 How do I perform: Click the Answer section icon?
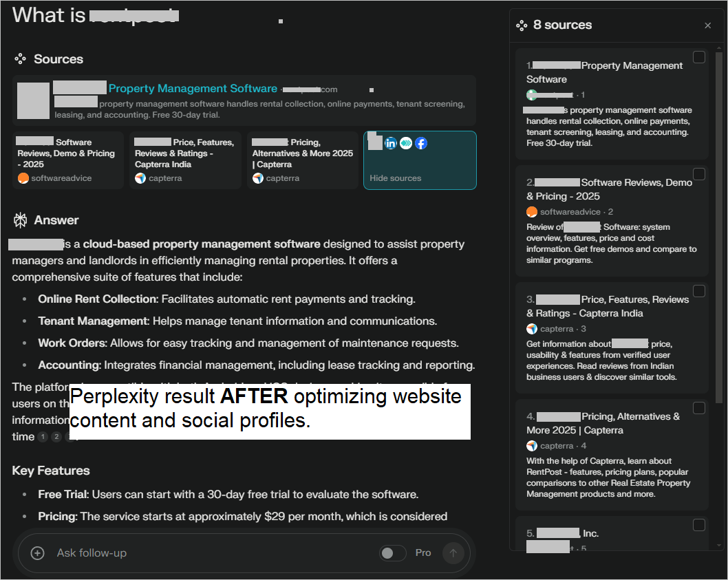tap(20, 220)
